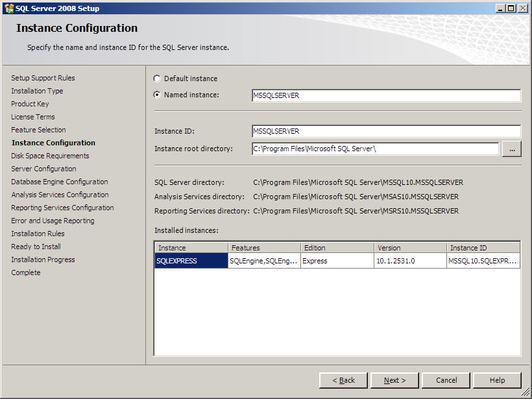Click Installation Type step
This screenshot has height=399, width=532.
[37, 91]
